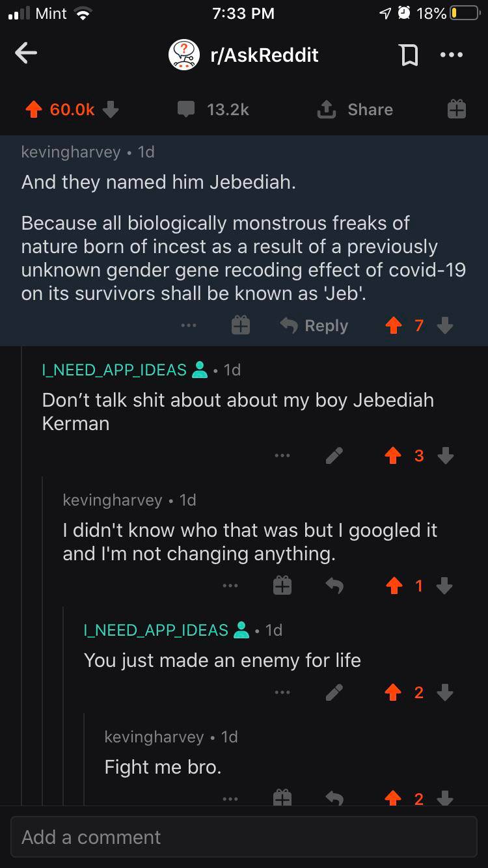Open the post options three-dot menu

click(x=452, y=55)
